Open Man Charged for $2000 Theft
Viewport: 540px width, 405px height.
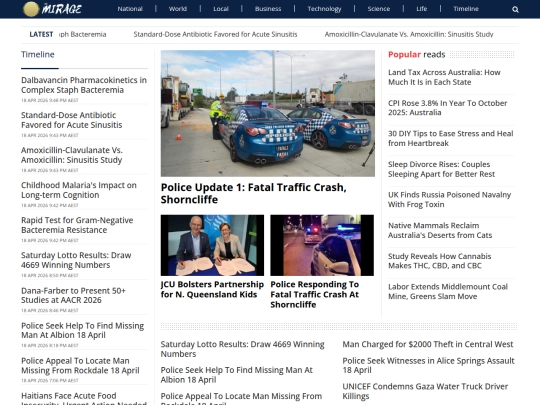click(428, 344)
